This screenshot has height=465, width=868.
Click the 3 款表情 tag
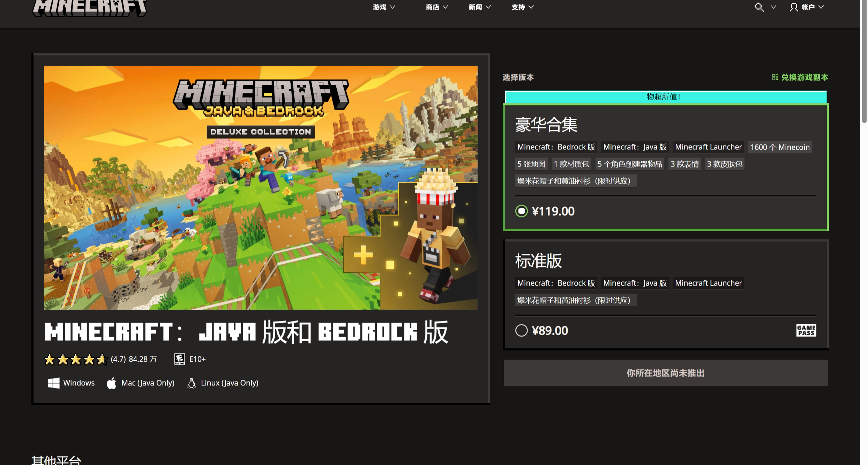[684, 164]
